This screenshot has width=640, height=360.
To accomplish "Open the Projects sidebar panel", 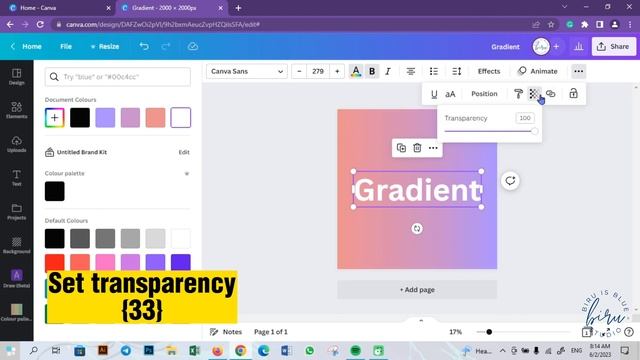I will click(16, 212).
